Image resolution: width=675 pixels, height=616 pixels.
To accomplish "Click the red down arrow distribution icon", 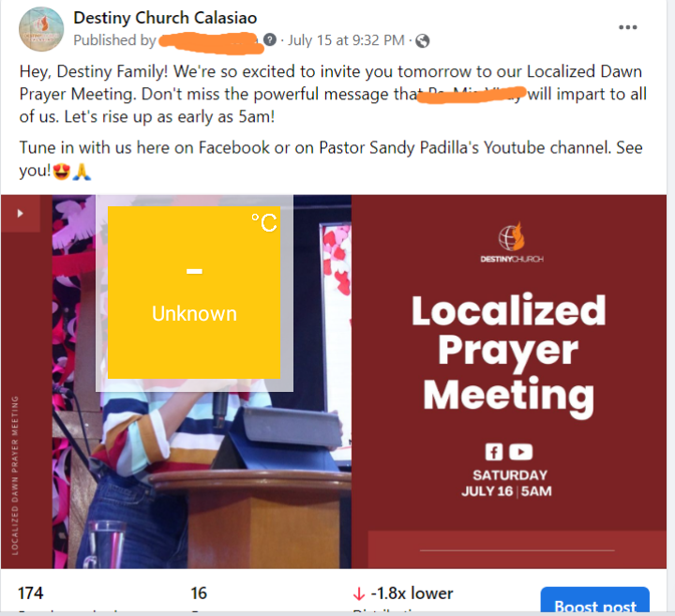I will 358,594.
